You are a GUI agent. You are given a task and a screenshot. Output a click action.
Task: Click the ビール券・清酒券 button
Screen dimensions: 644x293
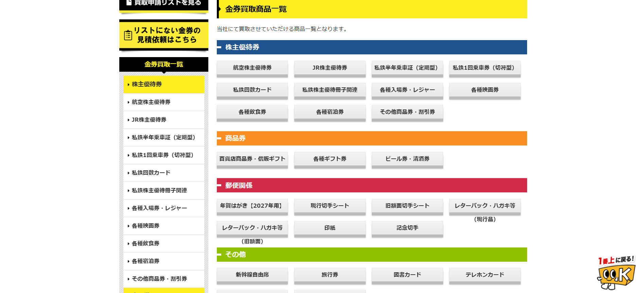(x=407, y=160)
